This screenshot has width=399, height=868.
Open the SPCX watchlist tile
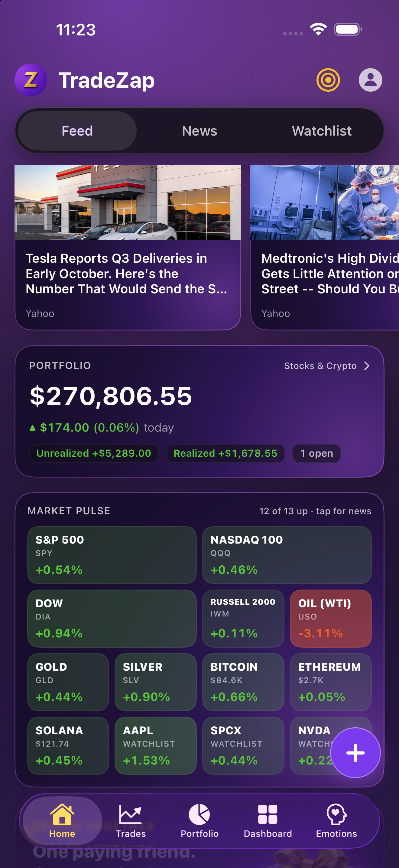click(x=243, y=746)
